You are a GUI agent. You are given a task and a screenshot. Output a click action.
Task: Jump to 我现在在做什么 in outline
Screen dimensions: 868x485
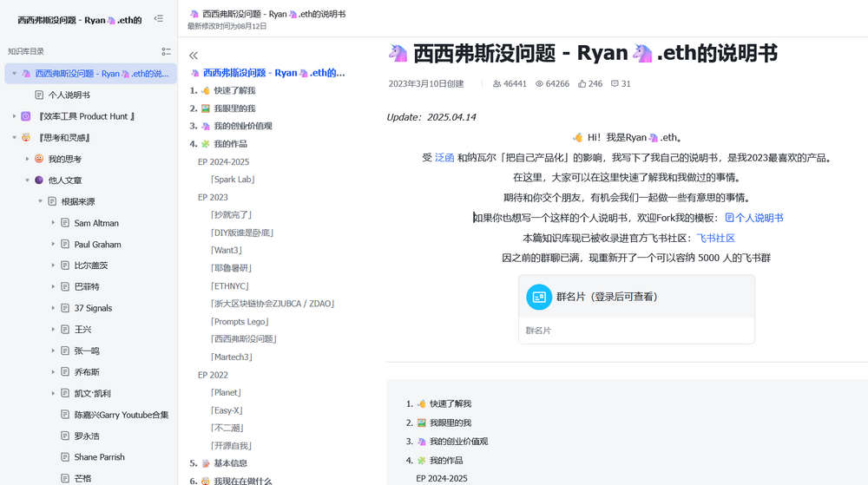(x=243, y=482)
